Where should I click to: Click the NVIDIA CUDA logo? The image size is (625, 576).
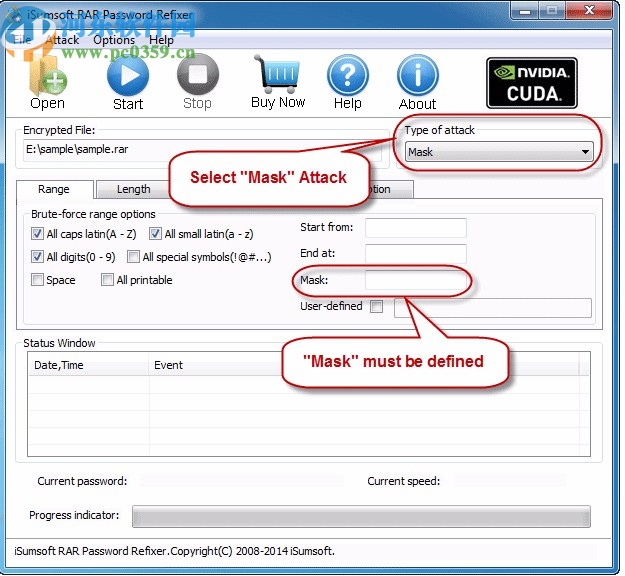[532, 83]
